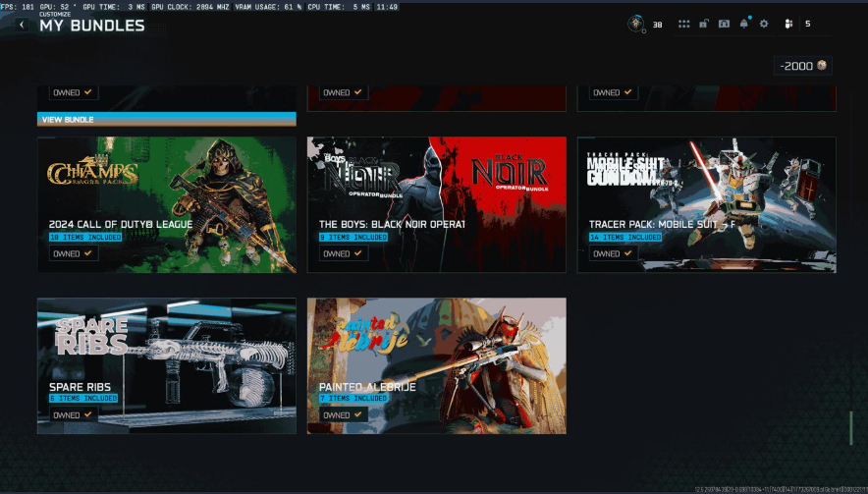Image resolution: width=868 pixels, height=494 pixels.
Task: Open the headset voice channels icon
Action: (724, 24)
